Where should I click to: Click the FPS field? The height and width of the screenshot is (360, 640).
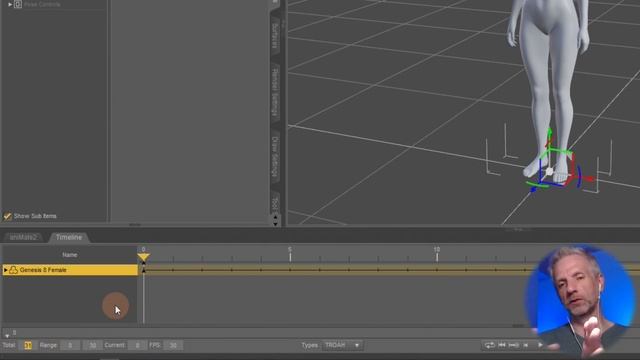coord(173,345)
